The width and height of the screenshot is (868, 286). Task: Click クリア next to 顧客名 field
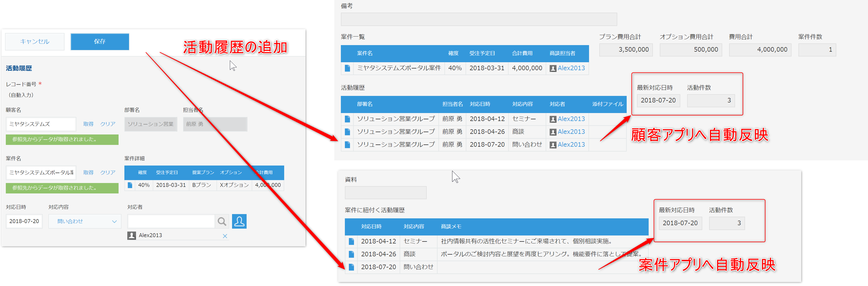coord(108,124)
